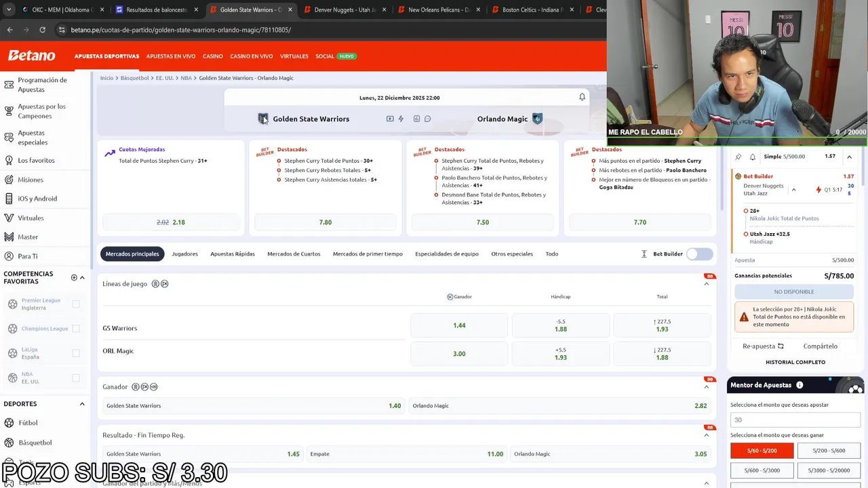The width and height of the screenshot is (868, 488).
Task: Switch to Apuestas Rápidas tab
Action: click(233, 253)
